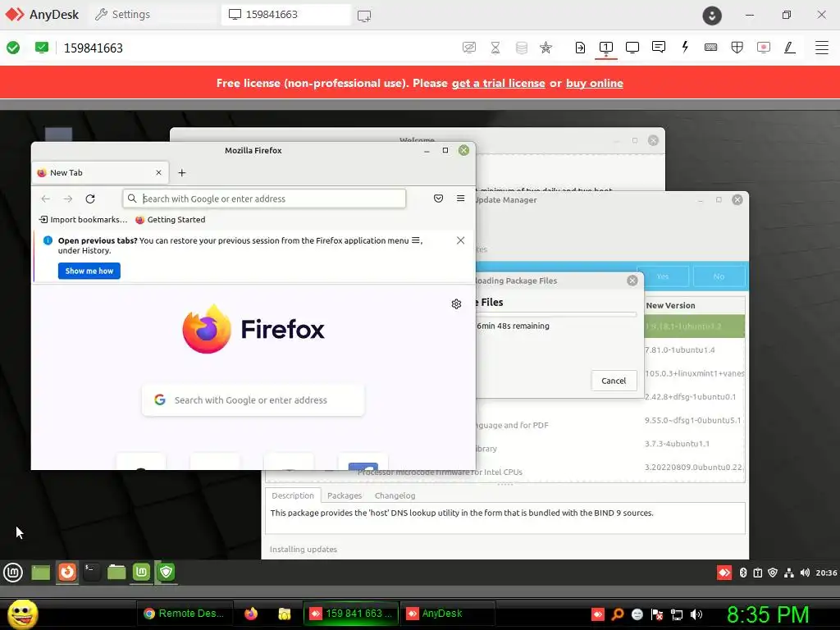Click the local taskbar magnifier tray icon
The width and height of the screenshot is (840, 630).
tap(617, 614)
